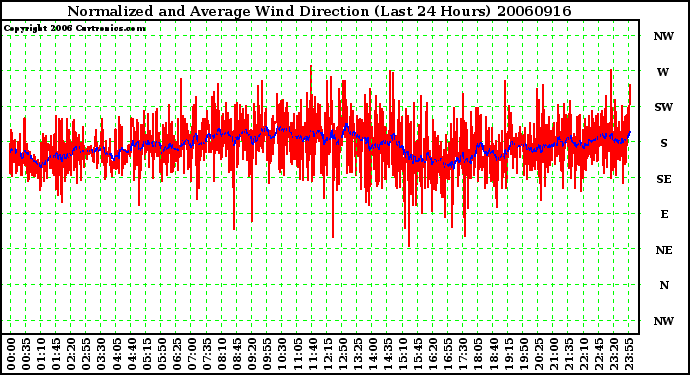
Task: Click the 06:25 time label
Action: click(x=176, y=354)
